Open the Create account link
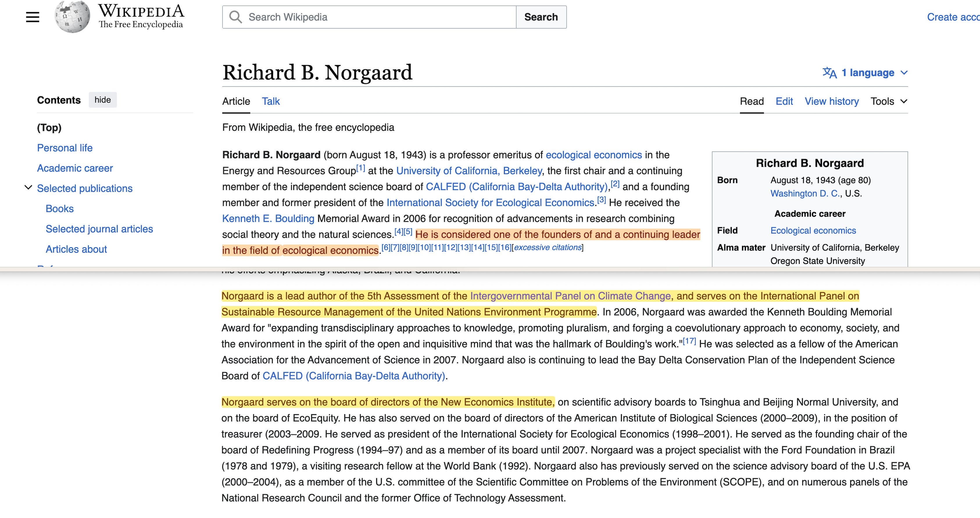The height and width of the screenshot is (518, 980). point(953,17)
